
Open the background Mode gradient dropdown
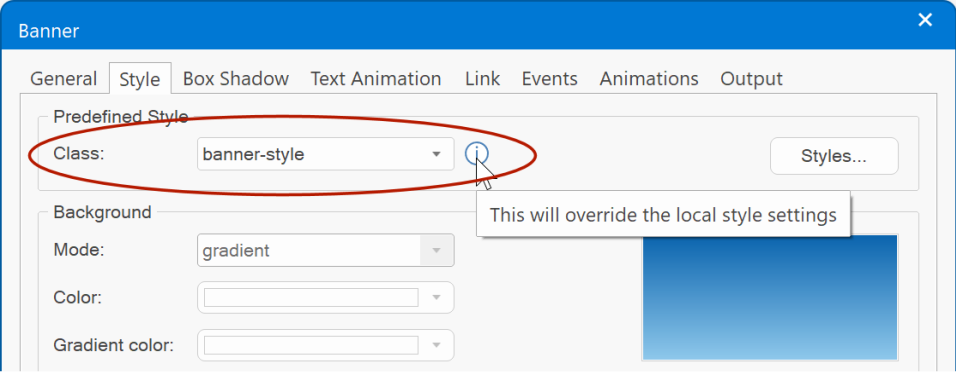(325, 250)
